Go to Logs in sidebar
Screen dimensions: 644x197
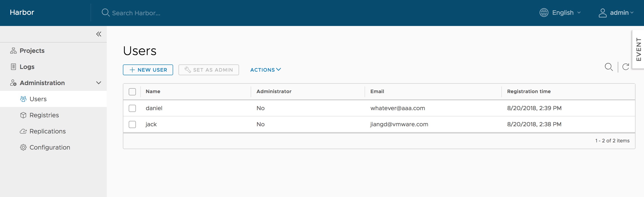pos(27,67)
